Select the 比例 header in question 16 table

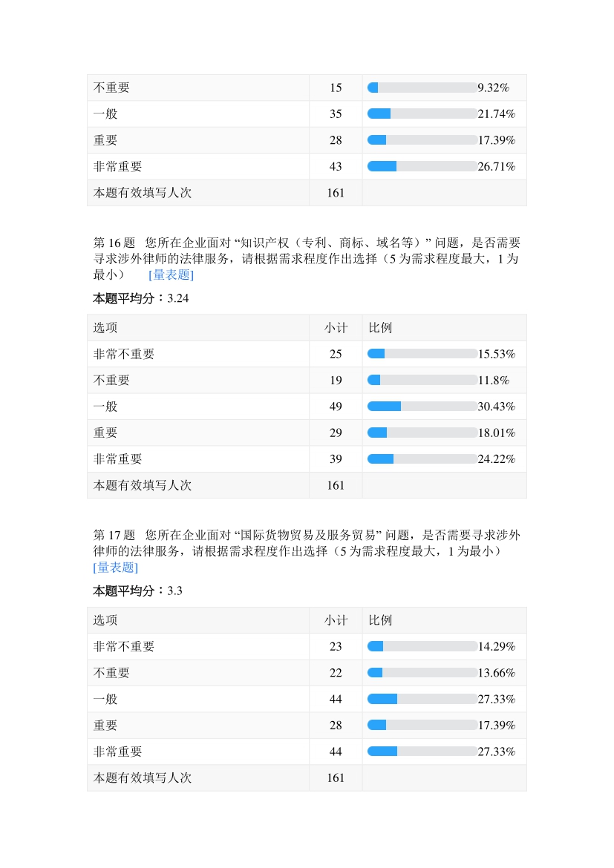(380, 328)
